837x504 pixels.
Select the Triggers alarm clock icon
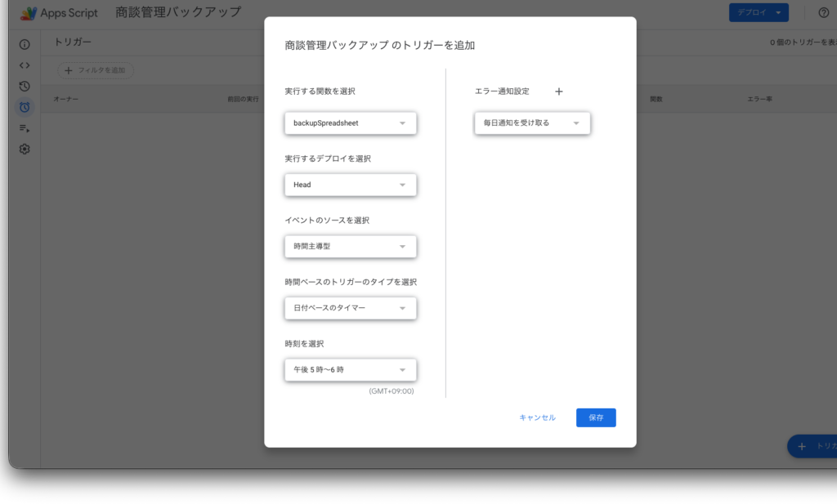(25, 107)
